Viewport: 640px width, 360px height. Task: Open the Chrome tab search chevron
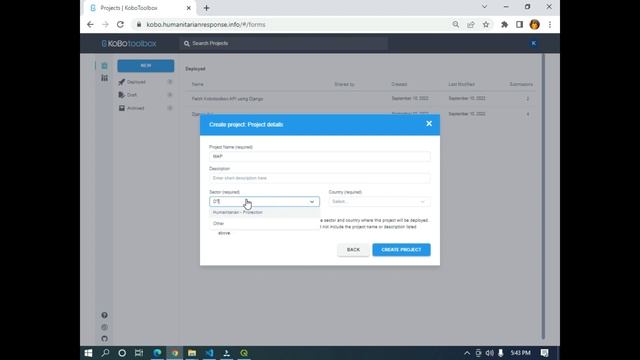coord(484,7)
